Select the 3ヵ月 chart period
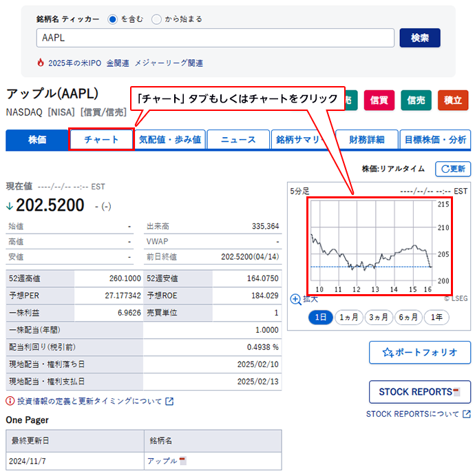The width and height of the screenshot is (475, 476). point(379,318)
